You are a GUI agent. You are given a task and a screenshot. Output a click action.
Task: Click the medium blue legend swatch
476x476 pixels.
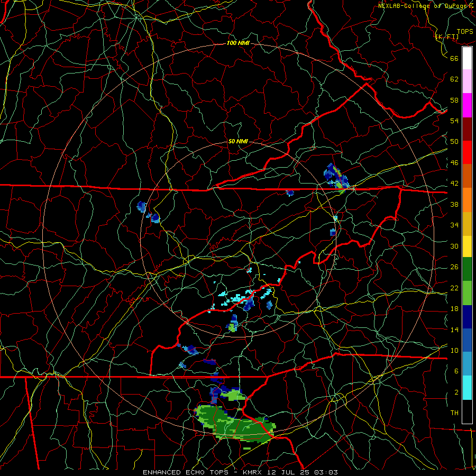(x=467, y=340)
